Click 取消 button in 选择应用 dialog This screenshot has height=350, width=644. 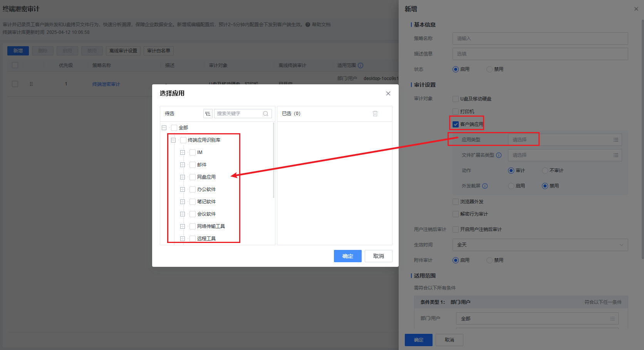click(x=378, y=256)
